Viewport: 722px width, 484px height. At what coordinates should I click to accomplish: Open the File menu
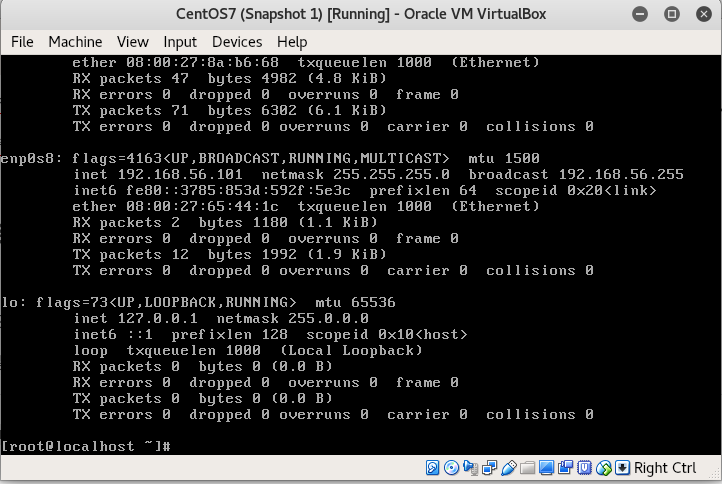tap(22, 42)
